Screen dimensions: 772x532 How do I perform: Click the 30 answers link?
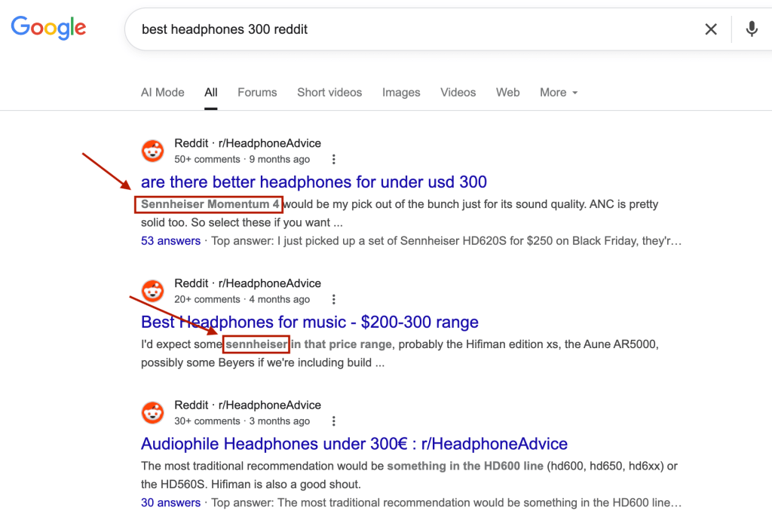pos(170,502)
